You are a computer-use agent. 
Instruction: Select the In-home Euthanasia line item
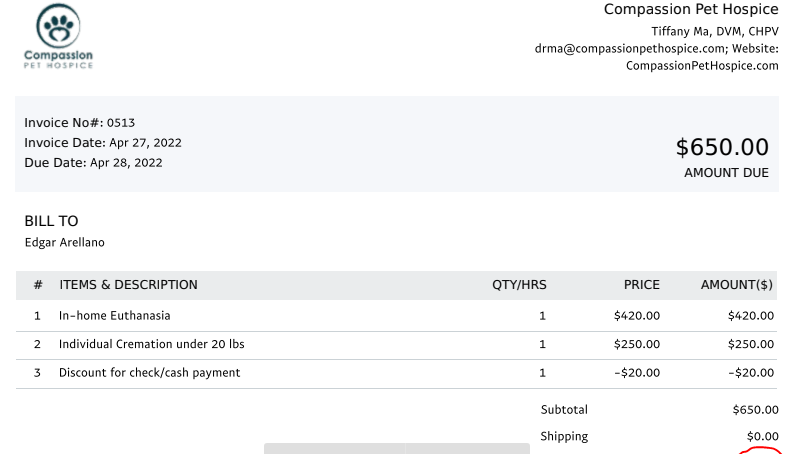(114, 316)
